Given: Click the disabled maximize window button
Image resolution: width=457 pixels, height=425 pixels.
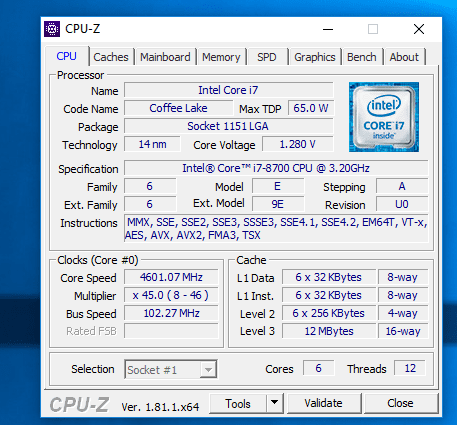Looking at the screenshot, I should (373, 29).
